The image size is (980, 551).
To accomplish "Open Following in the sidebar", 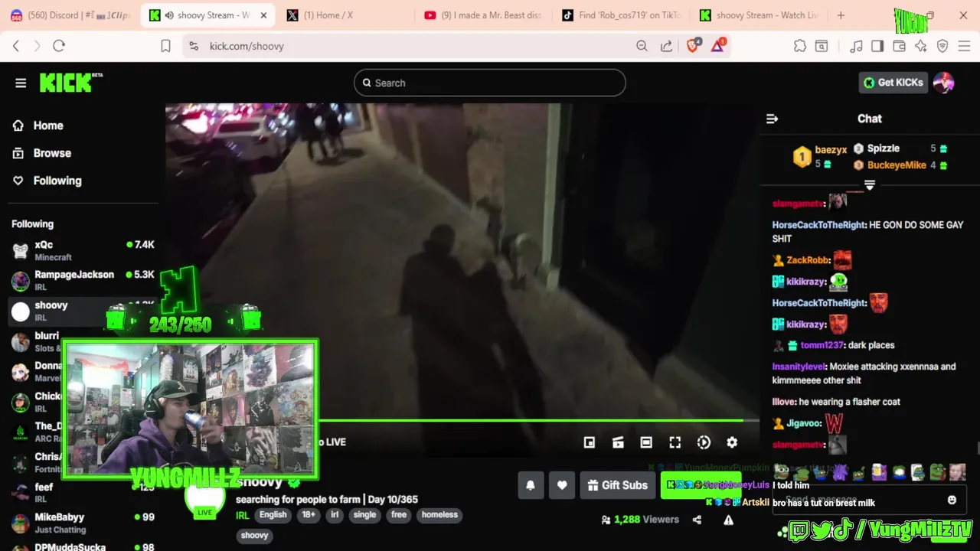I will point(57,181).
